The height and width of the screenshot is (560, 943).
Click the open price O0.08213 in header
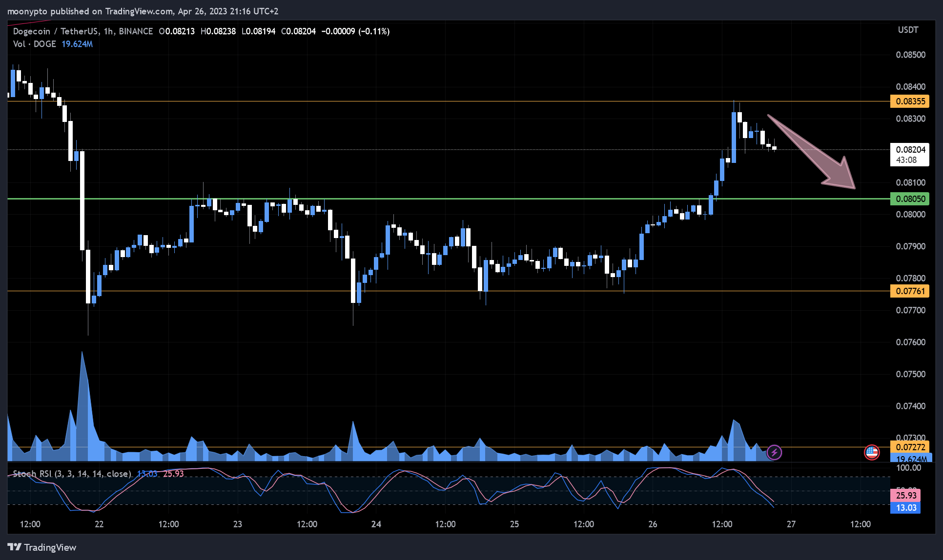click(x=177, y=31)
